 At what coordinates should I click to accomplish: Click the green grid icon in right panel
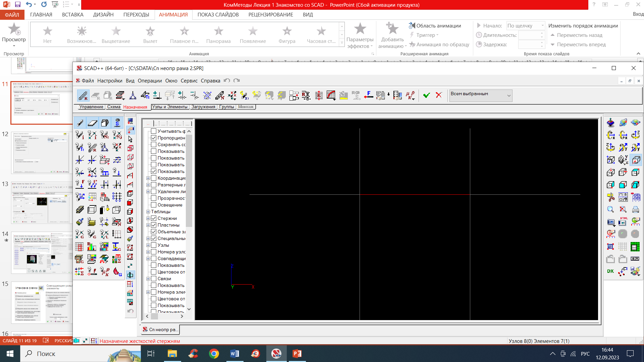click(635, 247)
